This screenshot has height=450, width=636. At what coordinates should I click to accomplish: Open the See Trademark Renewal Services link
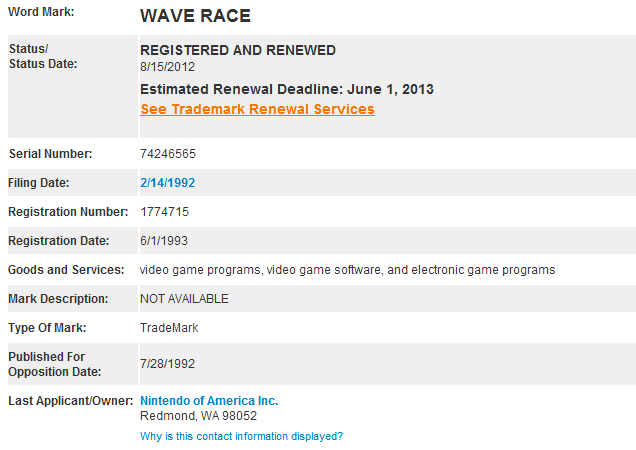[257, 109]
